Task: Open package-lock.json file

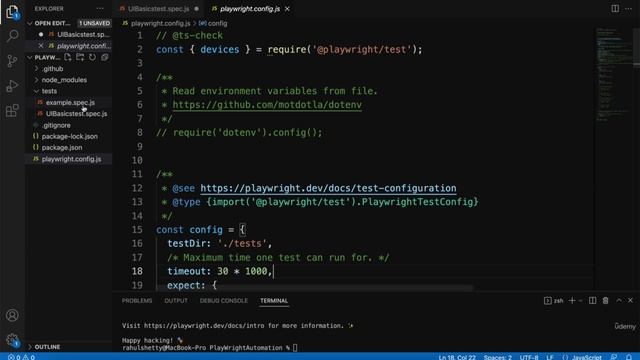Action: 69,136
